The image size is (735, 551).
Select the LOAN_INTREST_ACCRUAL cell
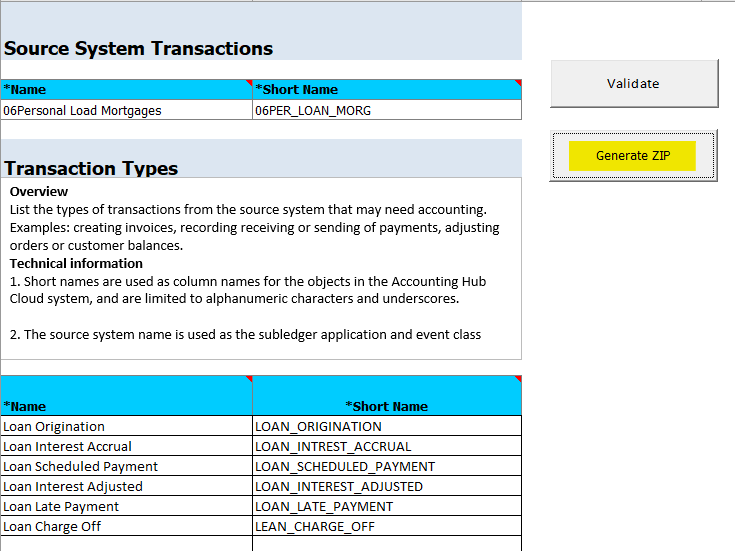click(x=386, y=447)
